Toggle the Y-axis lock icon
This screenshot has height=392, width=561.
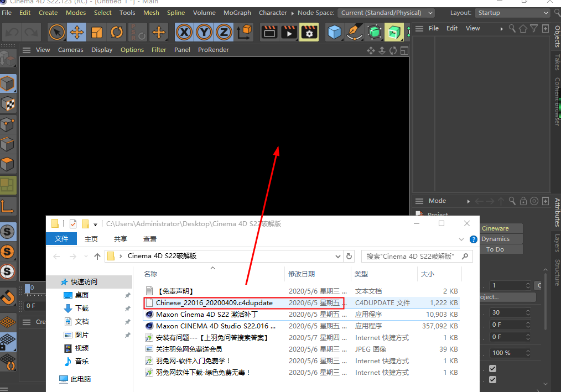[204, 32]
